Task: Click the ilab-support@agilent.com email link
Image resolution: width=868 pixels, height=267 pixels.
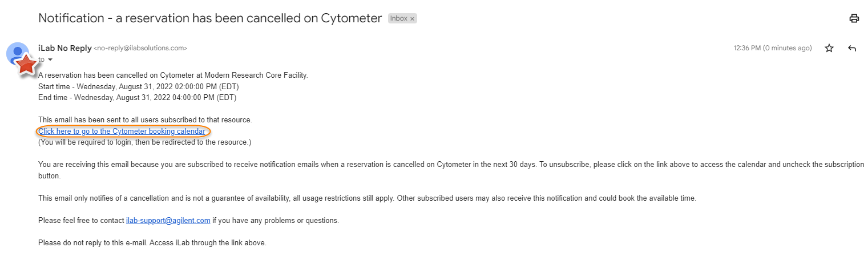Action: coord(168,220)
